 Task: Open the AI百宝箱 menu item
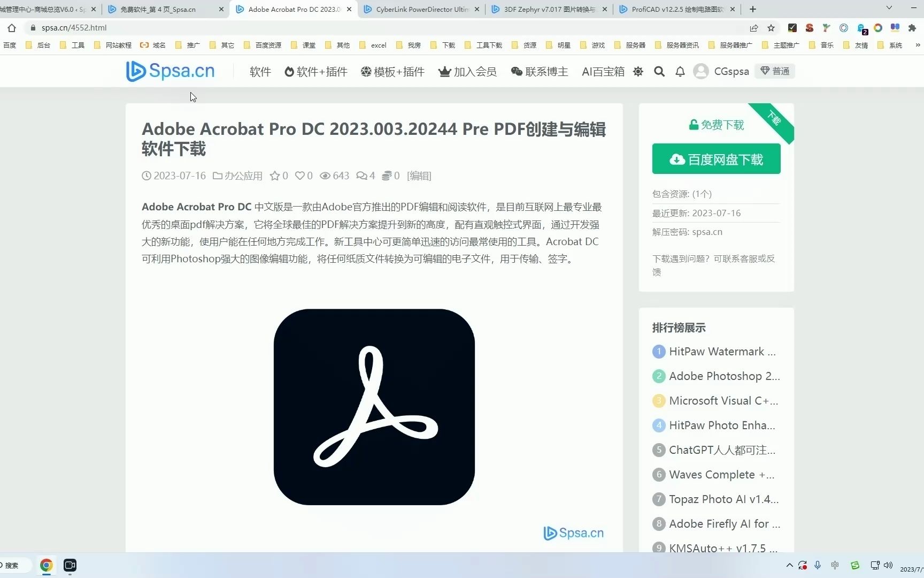click(603, 71)
